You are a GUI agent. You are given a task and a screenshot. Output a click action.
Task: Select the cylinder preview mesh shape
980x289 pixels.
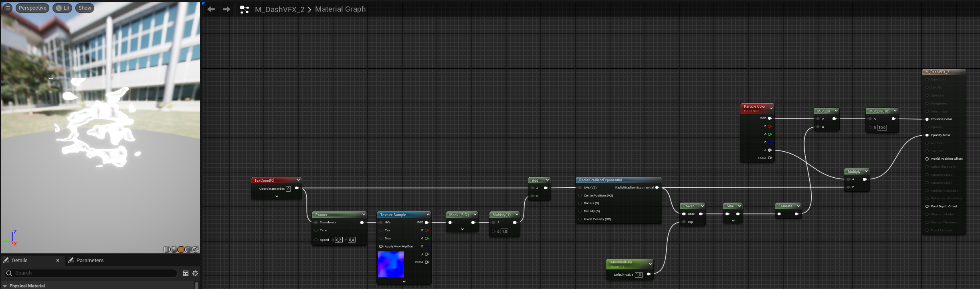tap(167, 249)
